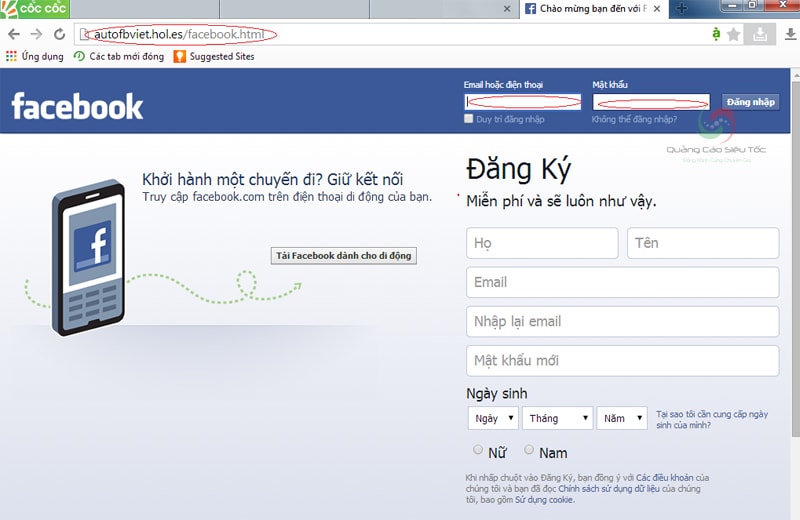Close the Facebook welcome tab
Viewport: 800px width, 520px height.
click(x=658, y=9)
